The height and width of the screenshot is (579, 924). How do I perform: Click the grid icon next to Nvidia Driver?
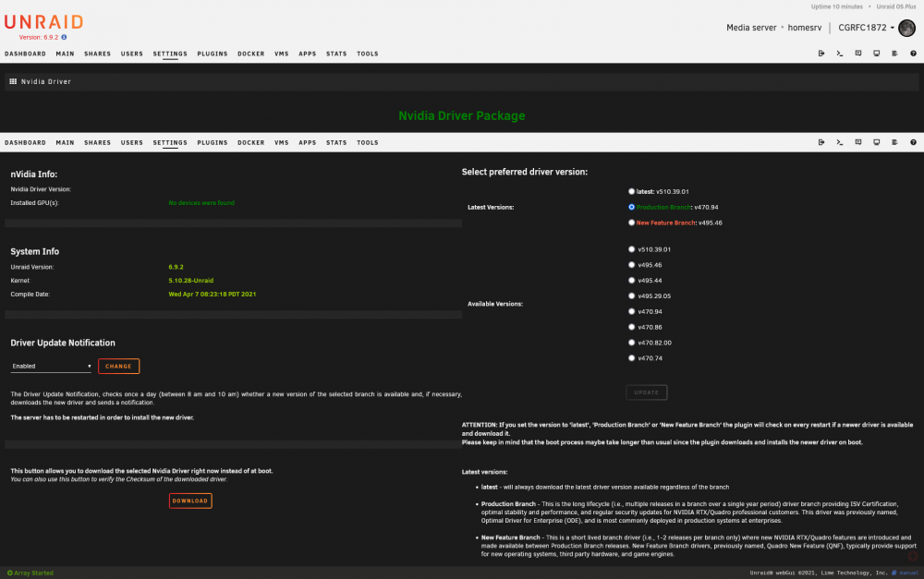point(13,81)
